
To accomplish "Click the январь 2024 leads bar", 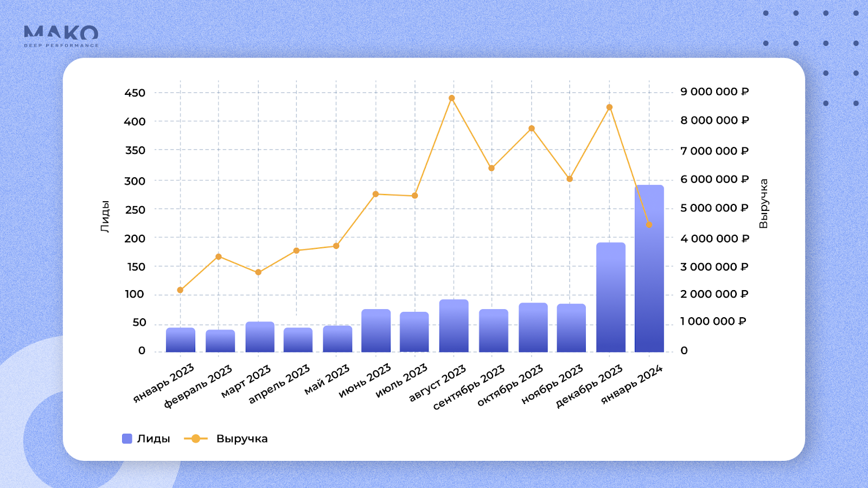I will pos(649,268).
